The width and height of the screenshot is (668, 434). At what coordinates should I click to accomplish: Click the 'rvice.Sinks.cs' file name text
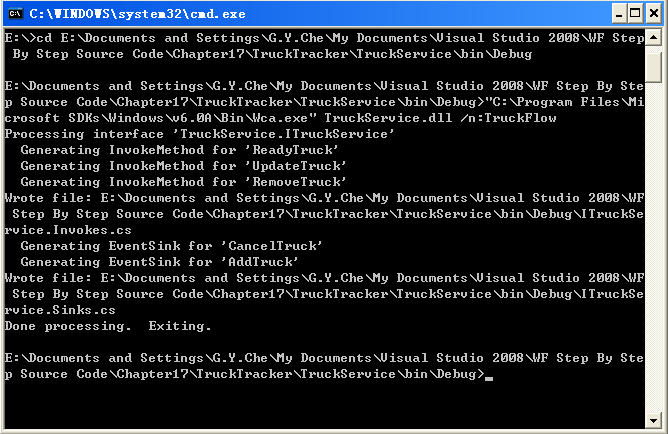point(60,310)
